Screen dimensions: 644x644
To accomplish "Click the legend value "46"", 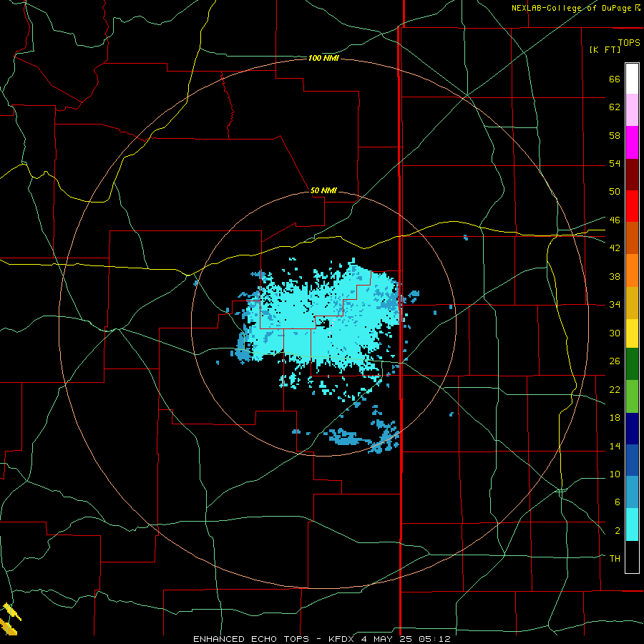I will (x=615, y=220).
